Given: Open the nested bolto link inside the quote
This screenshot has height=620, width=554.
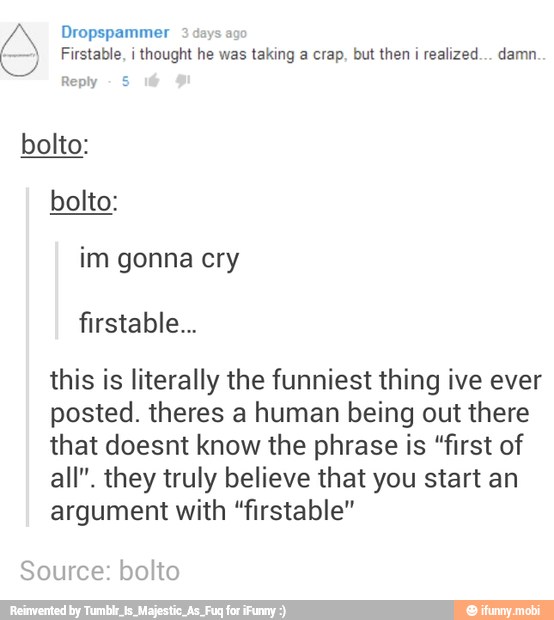Looking at the screenshot, I should (81, 201).
